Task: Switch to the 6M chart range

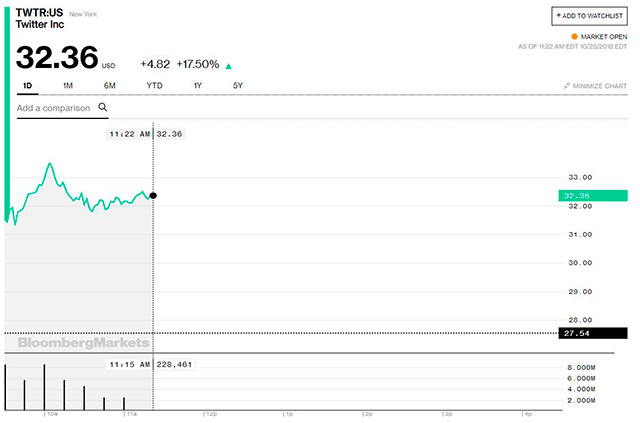Action: (109, 86)
